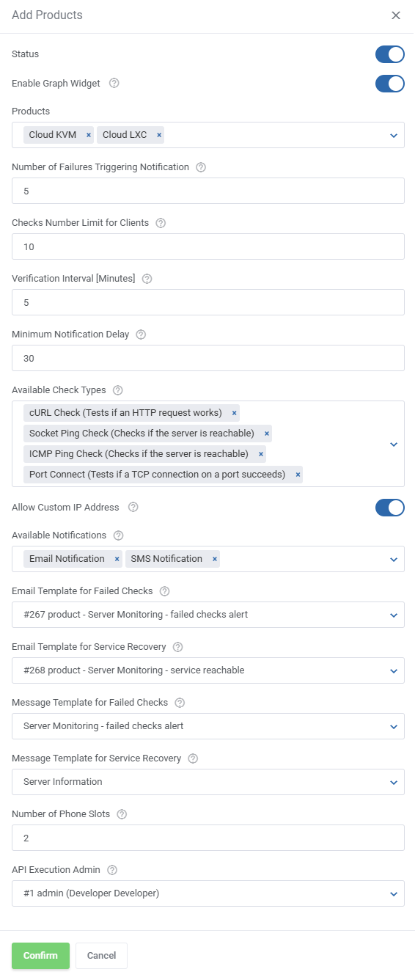Viewport: 415px width, 980px height.
Task: Click the 'SMS Notification' tag label
Action: pos(166,559)
